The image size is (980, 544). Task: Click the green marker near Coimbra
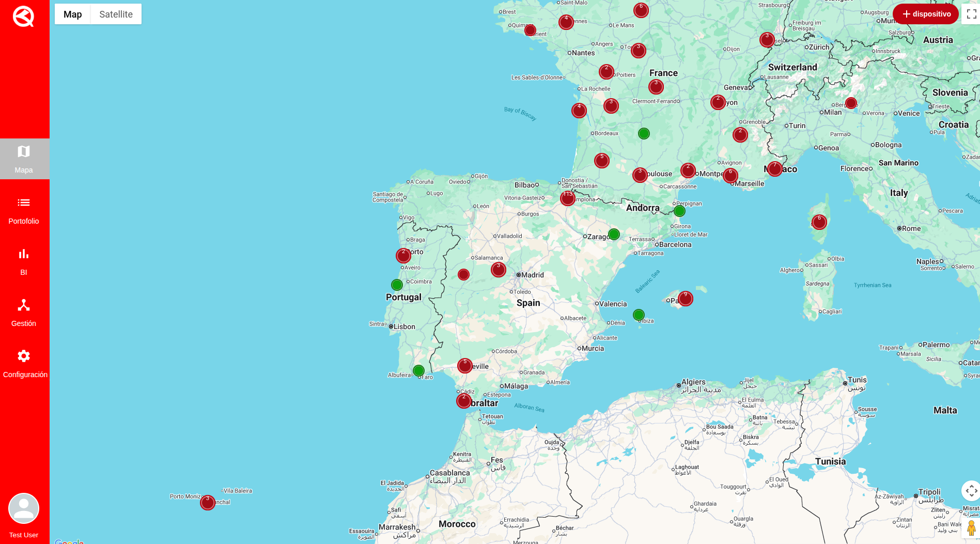[397, 285]
